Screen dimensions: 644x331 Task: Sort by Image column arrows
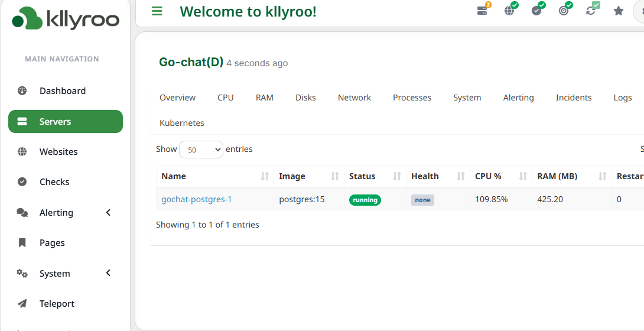click(335, 176)
